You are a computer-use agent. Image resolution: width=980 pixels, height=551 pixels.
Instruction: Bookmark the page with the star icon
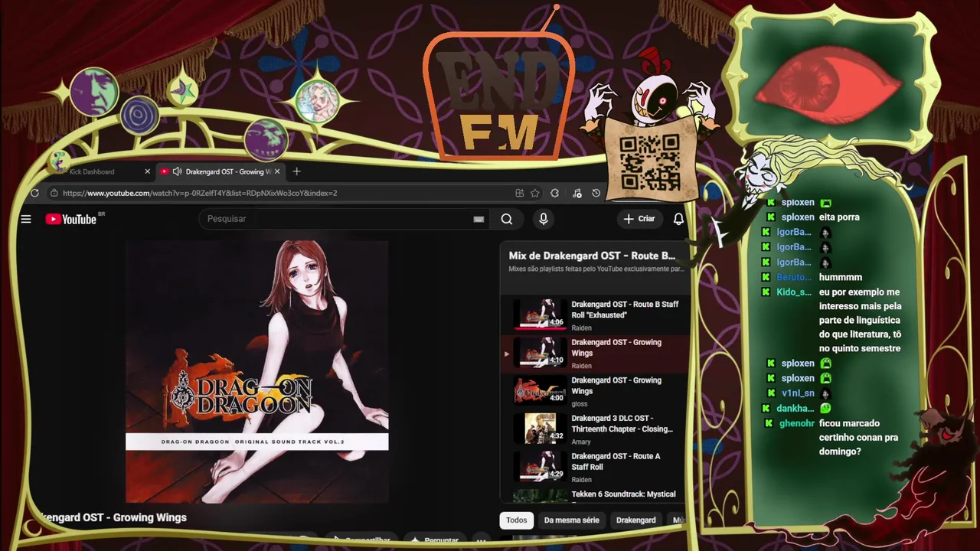(x=535, y=193)
